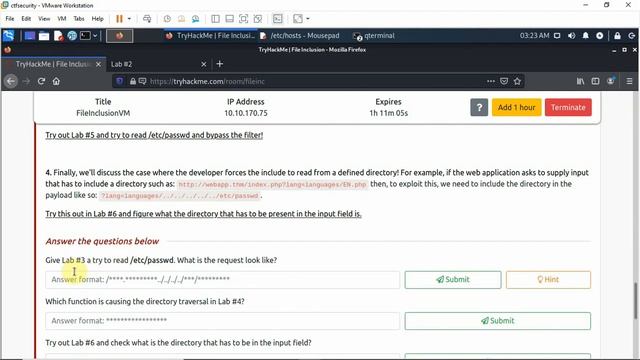Click the 03:23 AM clock
This screenshot has height=360, width=640.
pos(534,36)
